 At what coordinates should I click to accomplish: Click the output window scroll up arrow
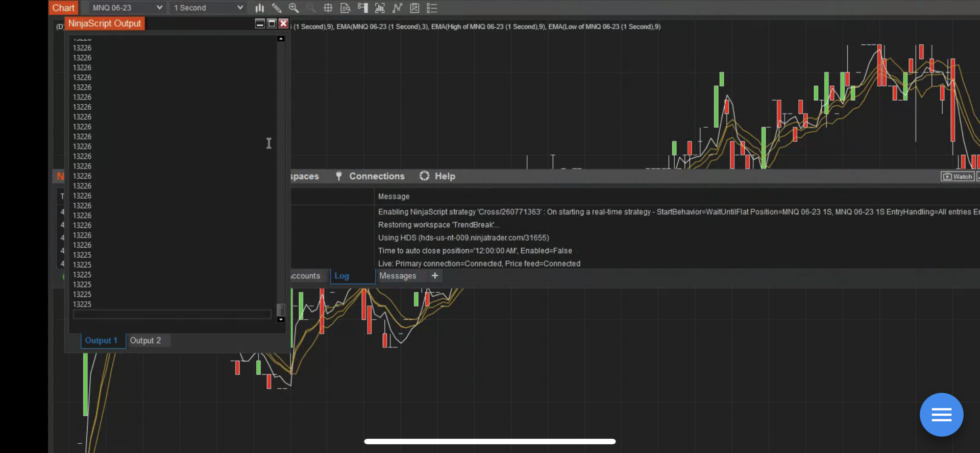click(281, 38)
